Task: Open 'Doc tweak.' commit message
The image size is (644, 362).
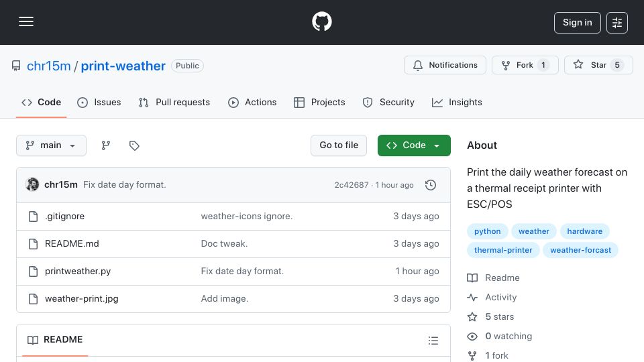Action: pyautogui.click(x=224, y=244)
